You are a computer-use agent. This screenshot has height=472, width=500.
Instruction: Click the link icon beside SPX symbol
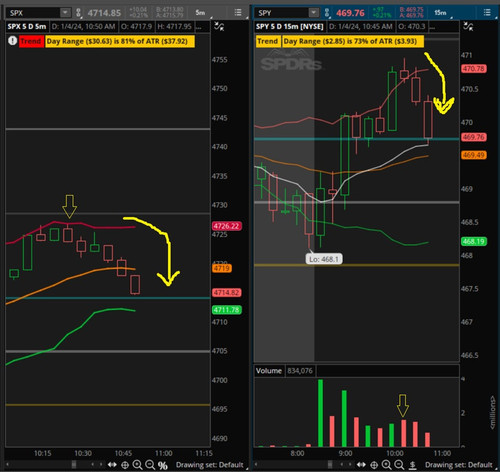point(78,13)
